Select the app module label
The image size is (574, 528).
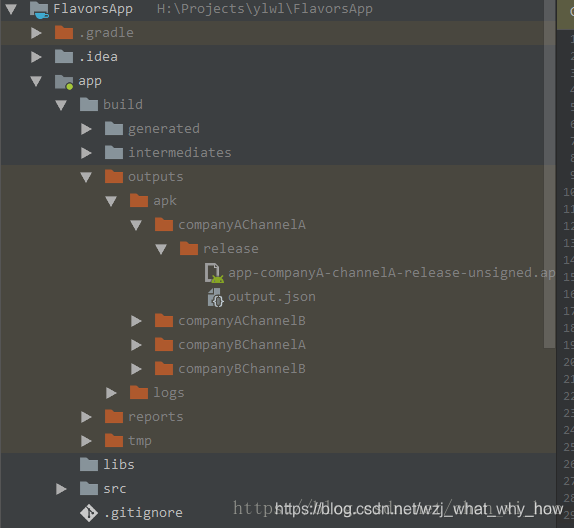(90, 82)
